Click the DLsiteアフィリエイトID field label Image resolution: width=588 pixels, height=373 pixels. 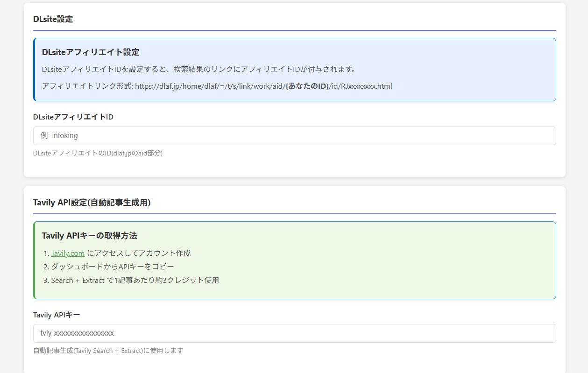[x=73, y=117]
